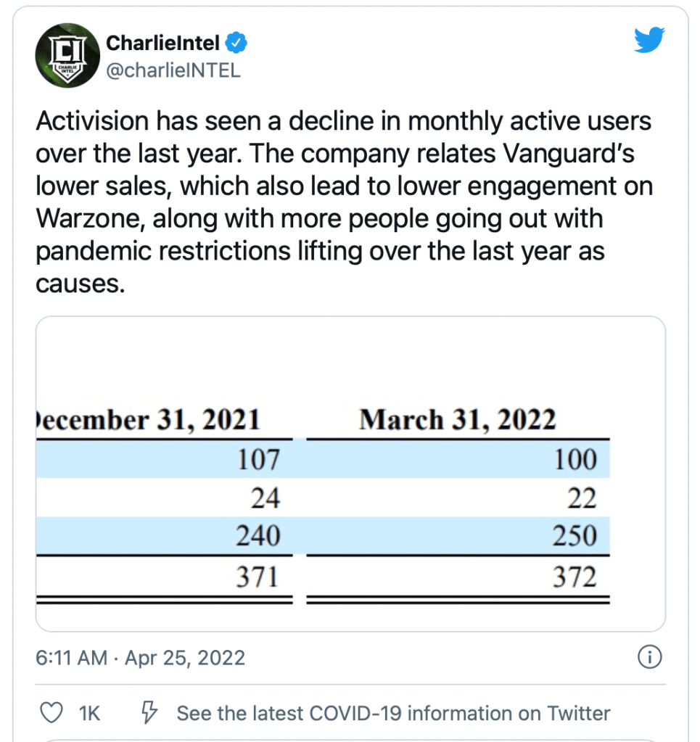Click the 371 total in the table
This screenshot has width=700, height=742.
258,577
